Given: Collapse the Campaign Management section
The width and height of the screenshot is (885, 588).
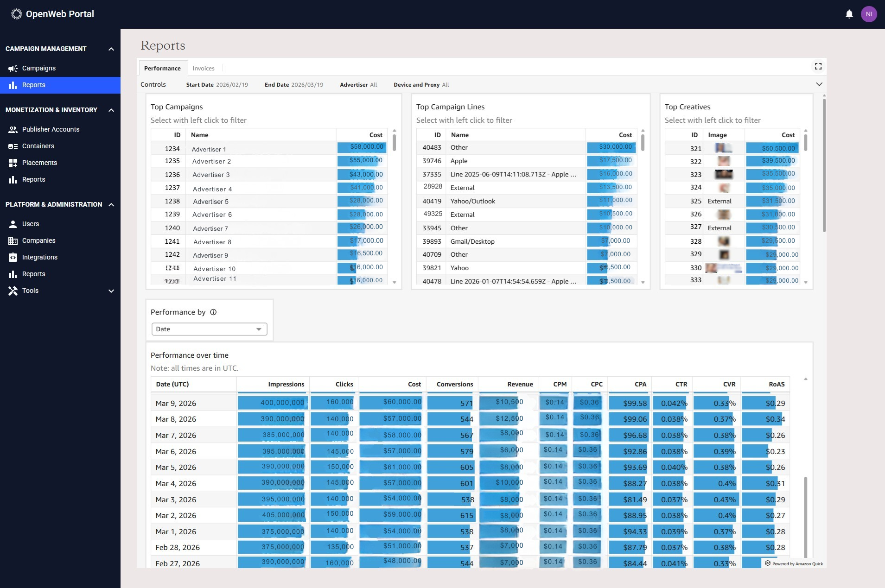Looking at the screenshot, I should [x=111, y=49].
